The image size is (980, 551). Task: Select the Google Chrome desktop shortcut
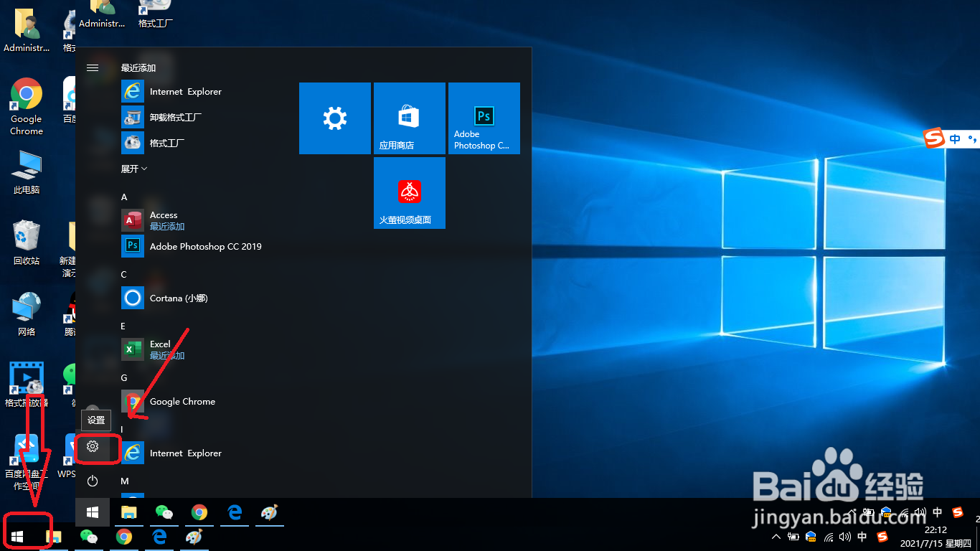click(27, 106)
